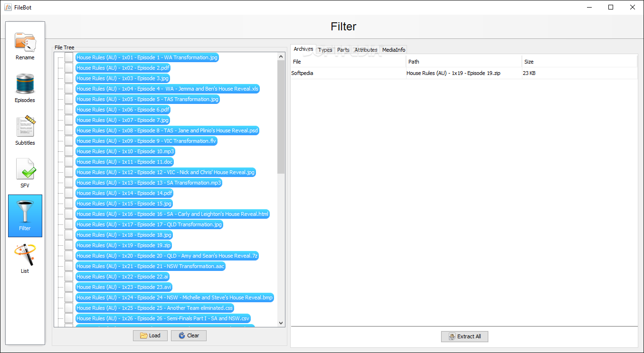This screenshot has width=644, height=353.
Task: Click file icon beside Jane and Plinio's House Reveal.psd
Action: pos(69,130)
